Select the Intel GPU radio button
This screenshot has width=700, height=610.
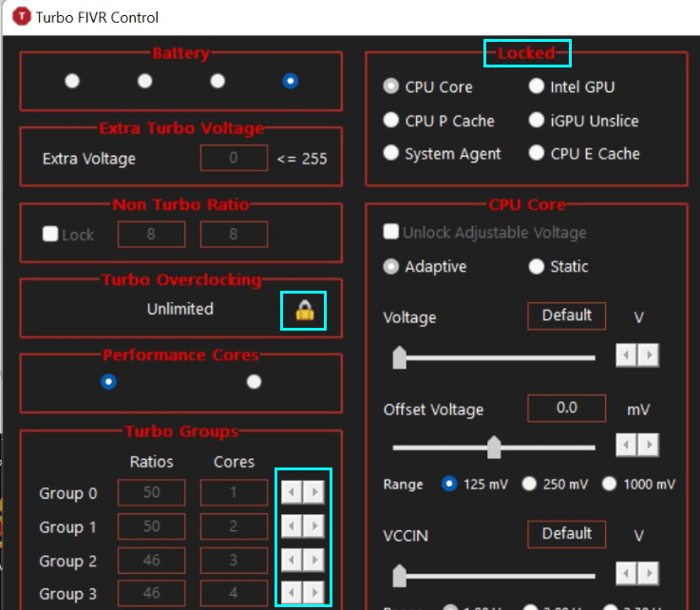click(537, 86)
